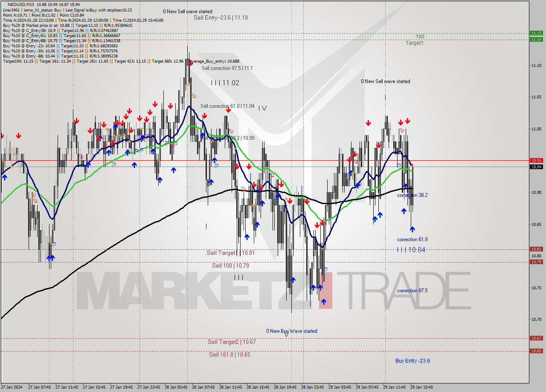
Task: Click the 'Target100: 11.15' targets info line
Action: click(121, 61)
